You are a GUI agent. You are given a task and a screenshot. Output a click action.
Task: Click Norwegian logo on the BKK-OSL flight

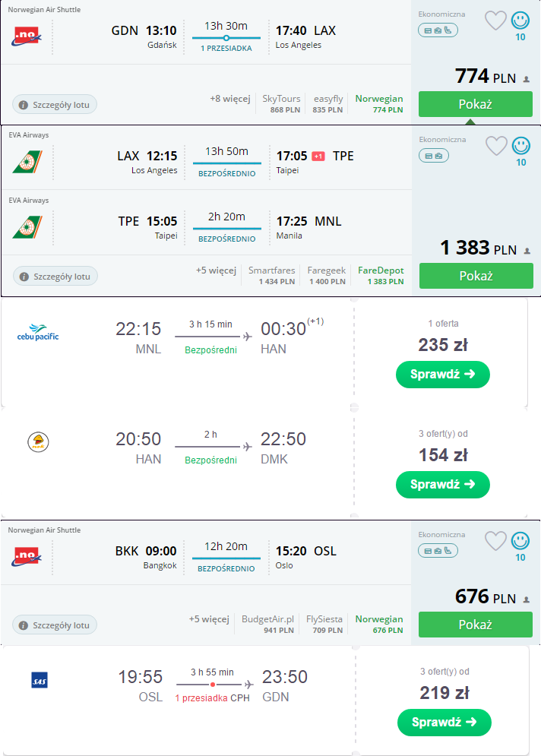pos(27,556)
